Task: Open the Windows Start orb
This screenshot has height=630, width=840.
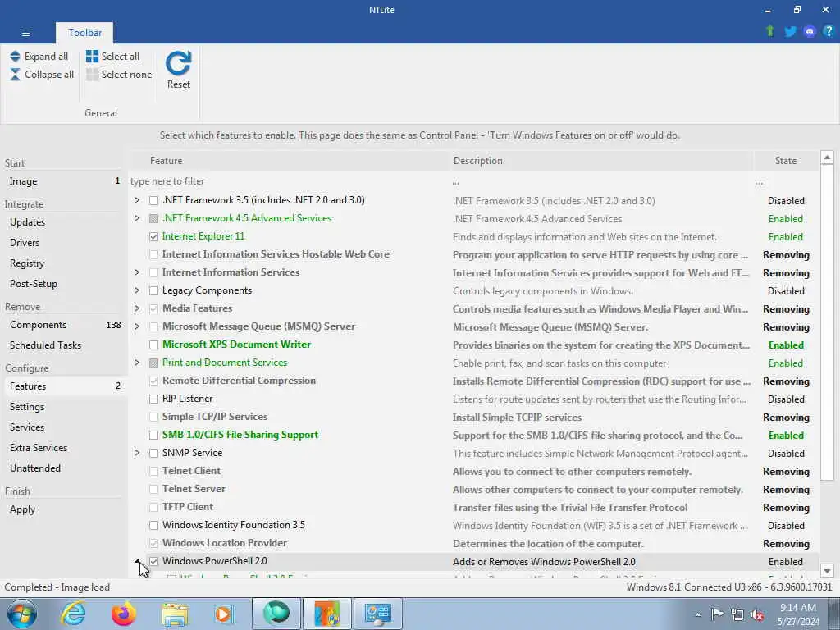Action: tap(22, 614)
